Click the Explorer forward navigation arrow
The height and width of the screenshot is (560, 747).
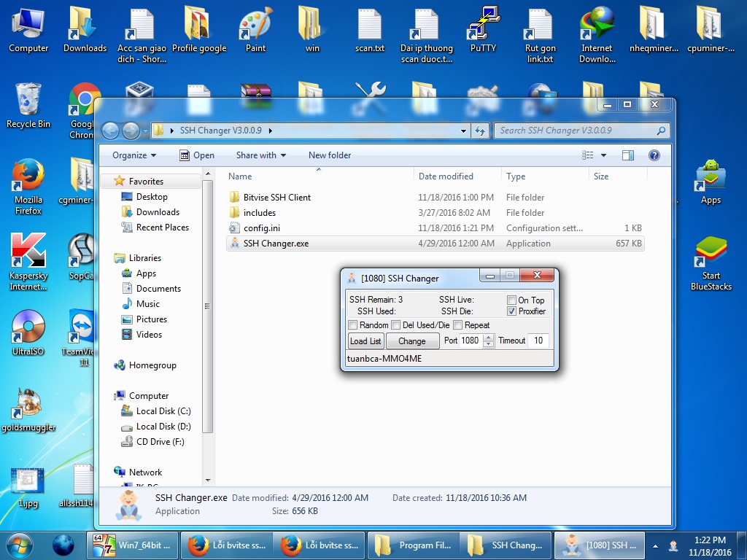click(x=131, y=131)
